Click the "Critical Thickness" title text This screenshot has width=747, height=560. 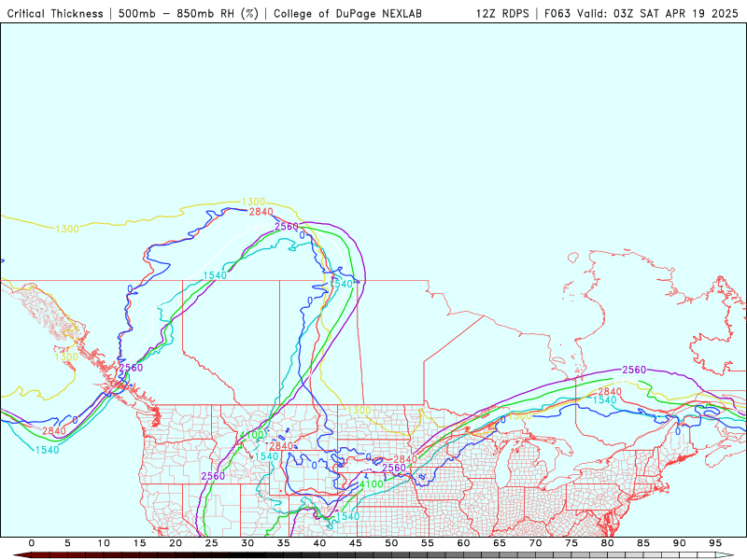click(x=55, y=13)
